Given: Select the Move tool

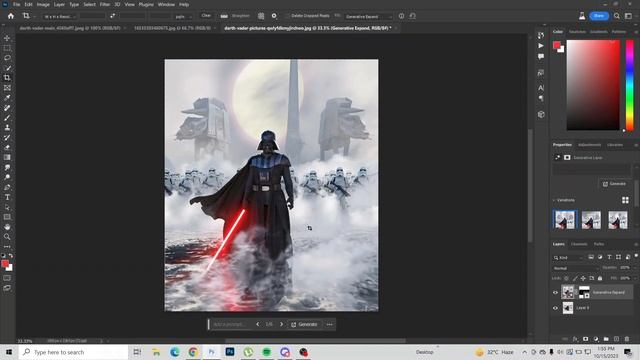Looking at the screenshot, I should 7,38.
